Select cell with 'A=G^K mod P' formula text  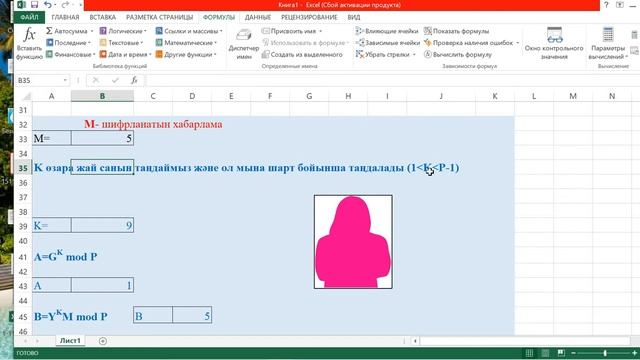coord(66,256)
